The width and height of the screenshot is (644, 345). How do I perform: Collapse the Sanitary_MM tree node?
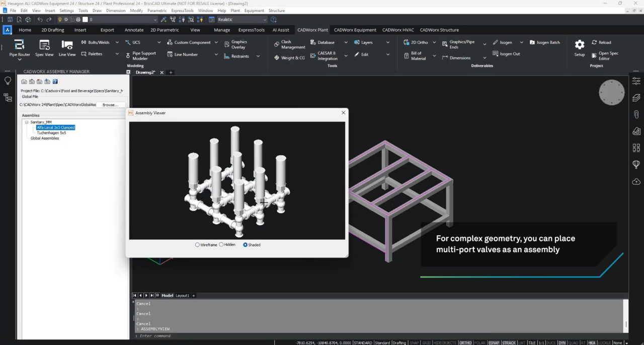pos(27,122)
